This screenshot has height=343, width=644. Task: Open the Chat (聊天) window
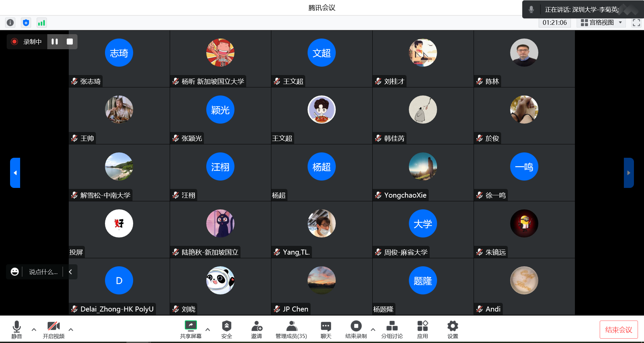[x=326, y=330]
